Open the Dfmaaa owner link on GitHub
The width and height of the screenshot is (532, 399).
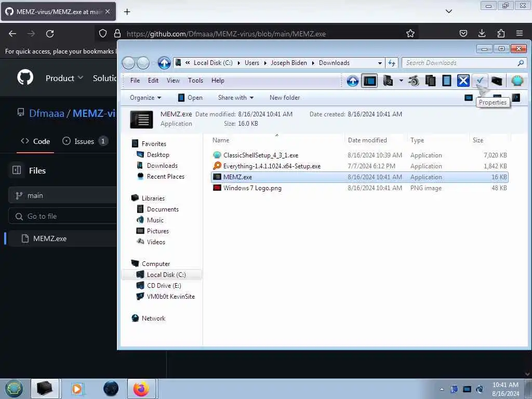coord(46,113)
